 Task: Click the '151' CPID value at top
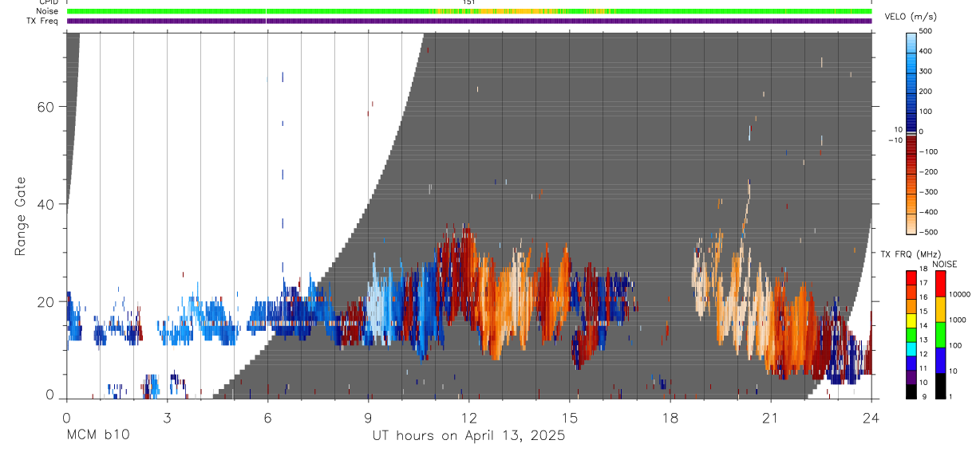[x=469, y=2]
